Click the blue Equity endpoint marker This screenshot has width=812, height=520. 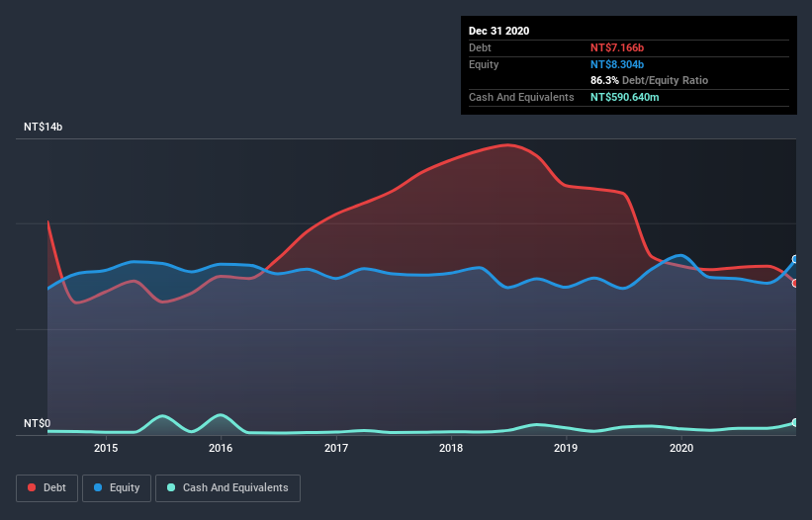point(795,259)
